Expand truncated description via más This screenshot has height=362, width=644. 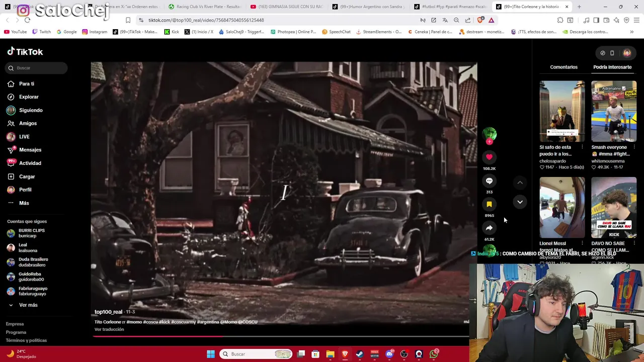(466, 322)
